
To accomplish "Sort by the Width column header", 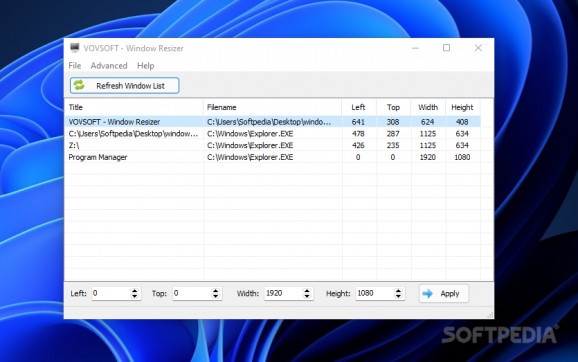I will [x=428, y=107].
